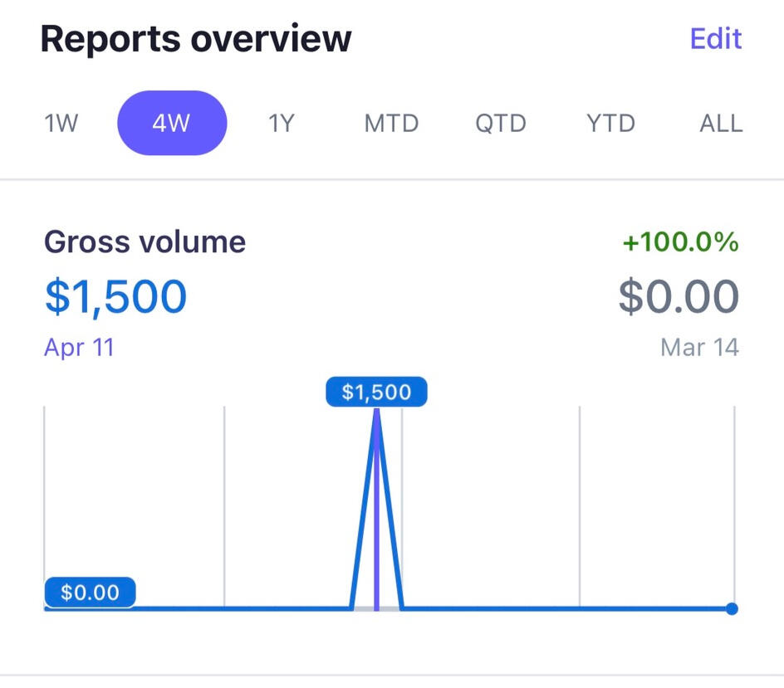Image resolution: width=784 pixels, height=688 pixels.
Task: Tap the Edit link
Action: 715,39
